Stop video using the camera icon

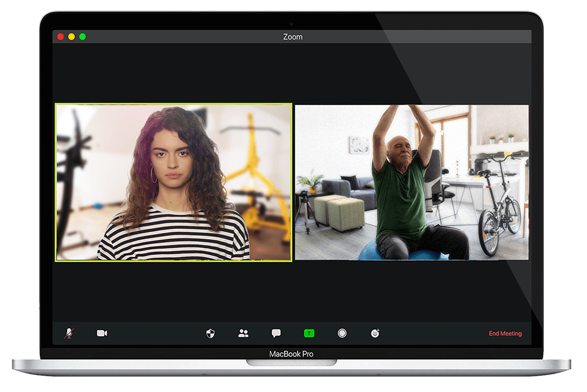[102, 333]
